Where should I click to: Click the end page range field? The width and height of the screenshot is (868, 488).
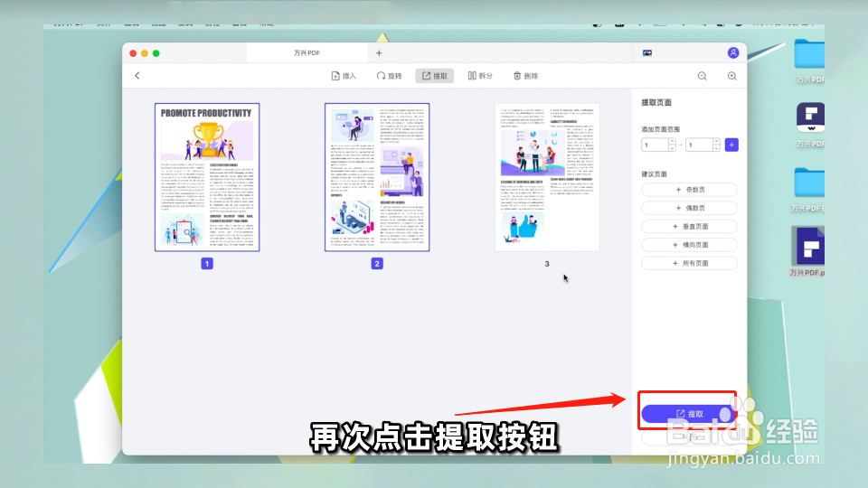699,145
